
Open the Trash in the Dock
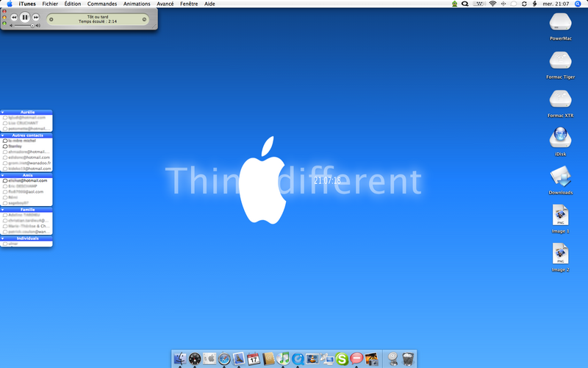click(x=408, y=359)
